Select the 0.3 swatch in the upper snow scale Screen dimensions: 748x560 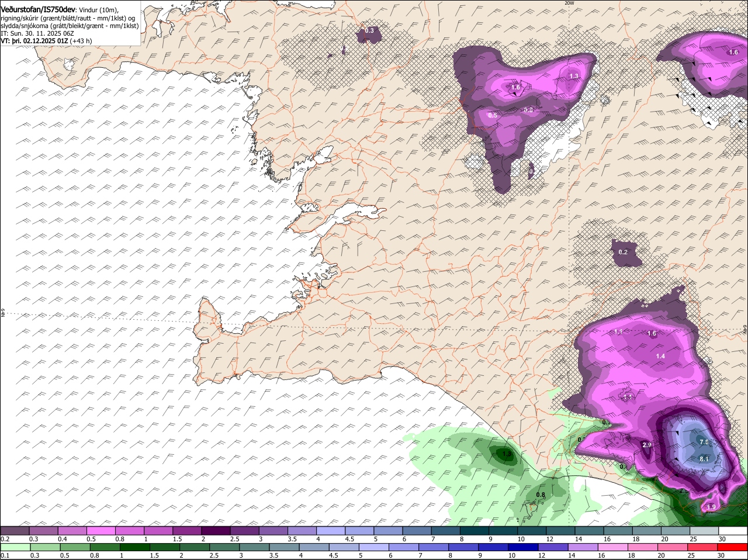44,531
